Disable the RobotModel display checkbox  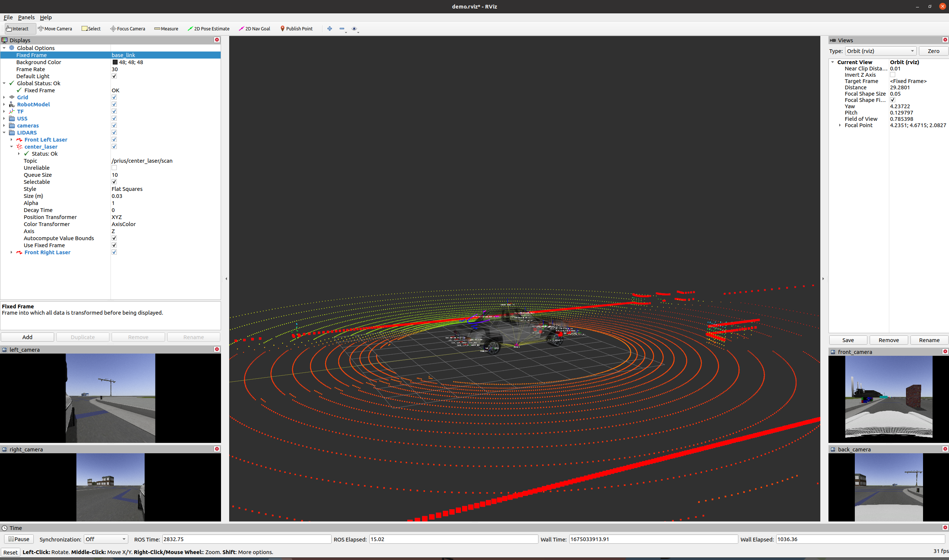[114, 105]
